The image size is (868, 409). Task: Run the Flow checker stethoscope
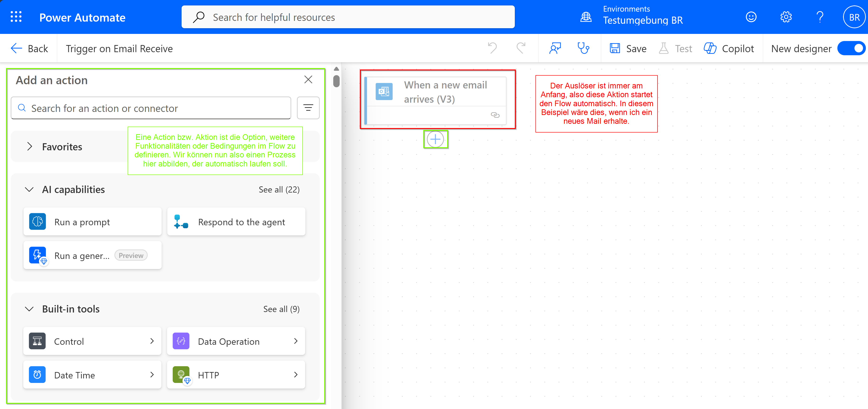pos(583,48)
